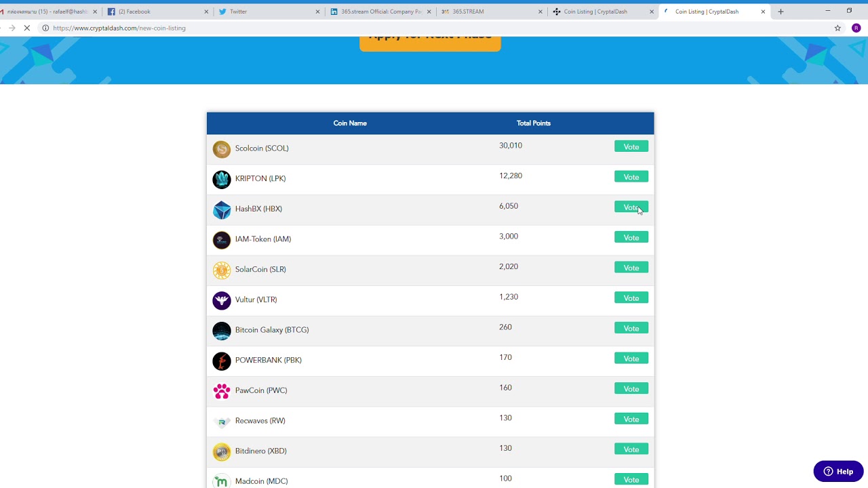The width and height of the screenshot is (868, 488).
Task: Click the Recwaves logo
Action: pos(222,422)
